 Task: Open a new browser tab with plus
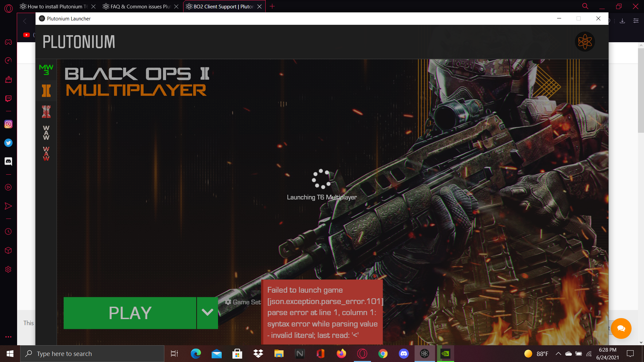point(272,6)
